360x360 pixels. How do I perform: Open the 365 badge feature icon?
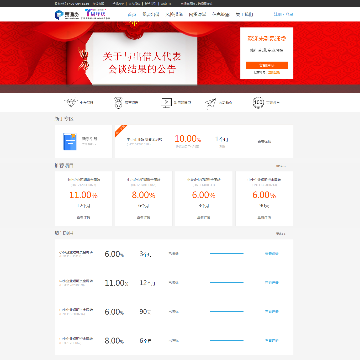(258, 103)
